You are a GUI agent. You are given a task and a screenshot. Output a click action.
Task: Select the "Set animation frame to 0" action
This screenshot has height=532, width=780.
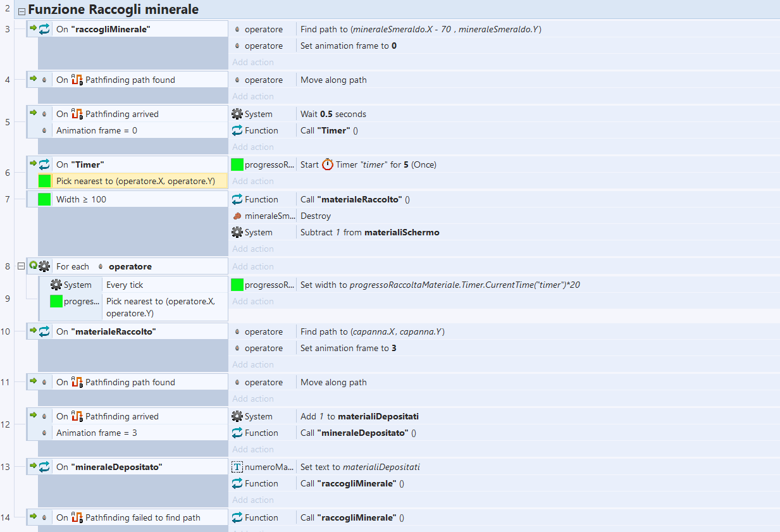(349, 46)
